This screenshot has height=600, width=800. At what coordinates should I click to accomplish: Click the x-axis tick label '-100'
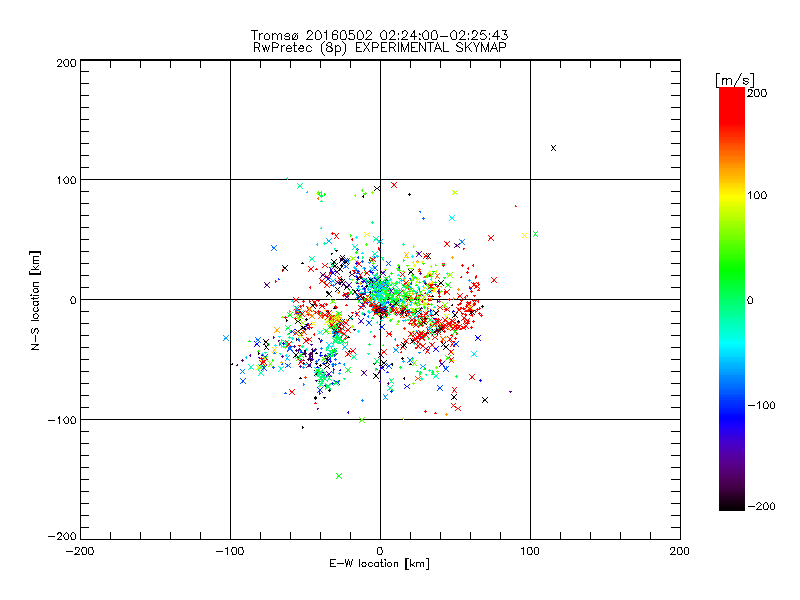[230, 551]
